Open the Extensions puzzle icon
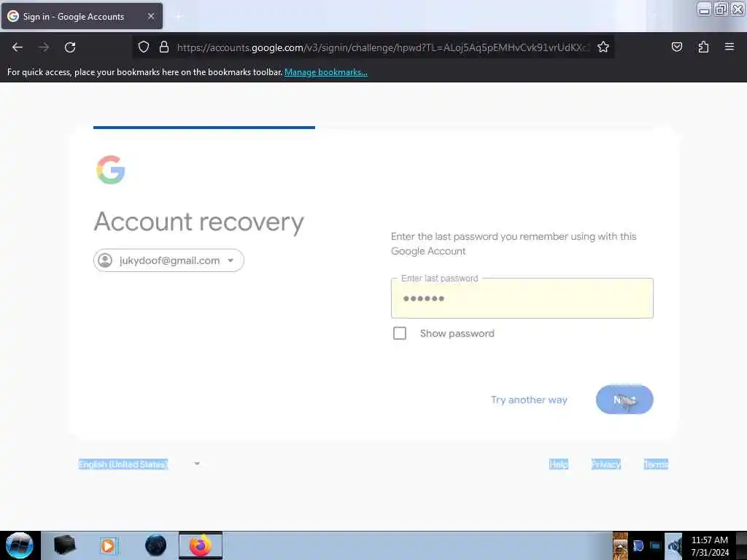The width and height of the screenshot is (747, 560). click(x=703, y=47)
